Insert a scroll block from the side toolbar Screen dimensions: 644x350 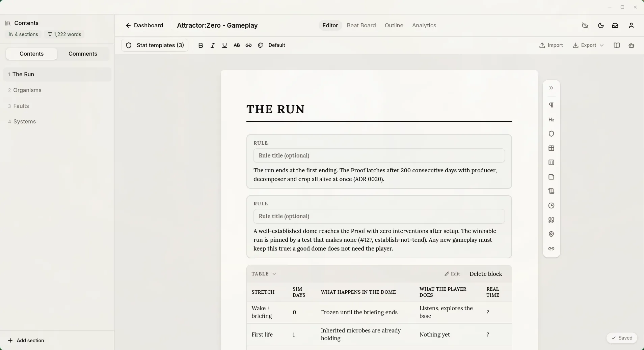(551, 191)
